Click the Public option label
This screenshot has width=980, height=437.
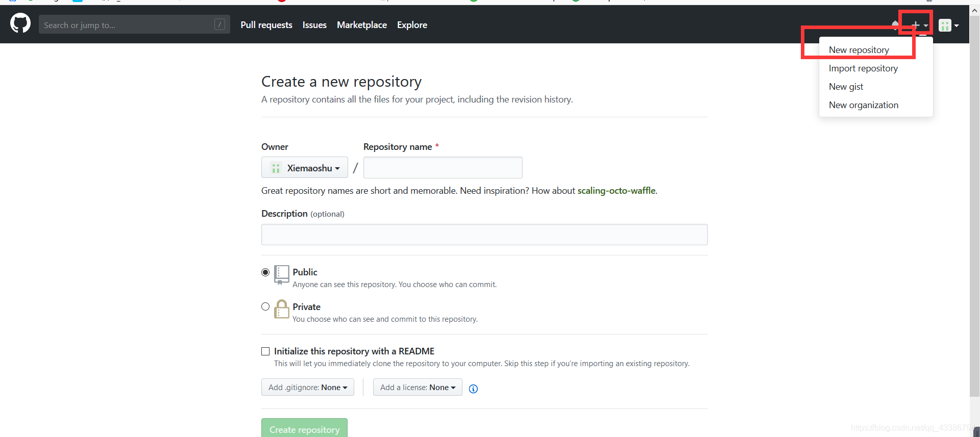[x=305, y=272]
